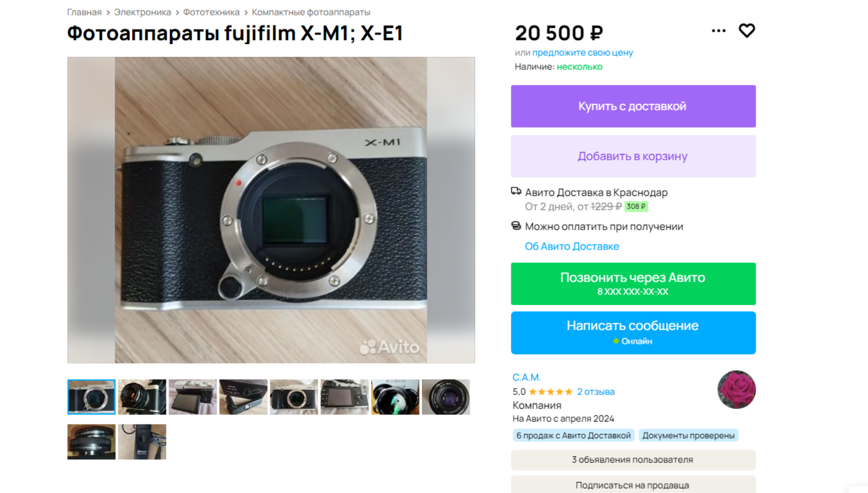The image size is (868, 493).
Task: Open the Фототехника breadcrumb category
Action: click(x=212, y=12)
